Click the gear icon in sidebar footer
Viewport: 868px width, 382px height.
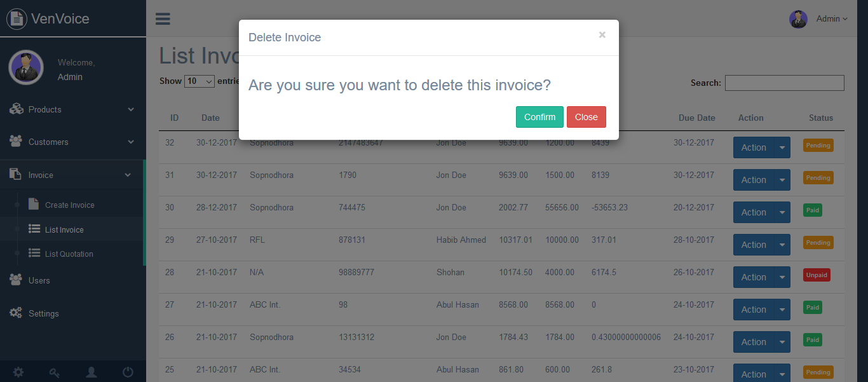tap(18, 372)
